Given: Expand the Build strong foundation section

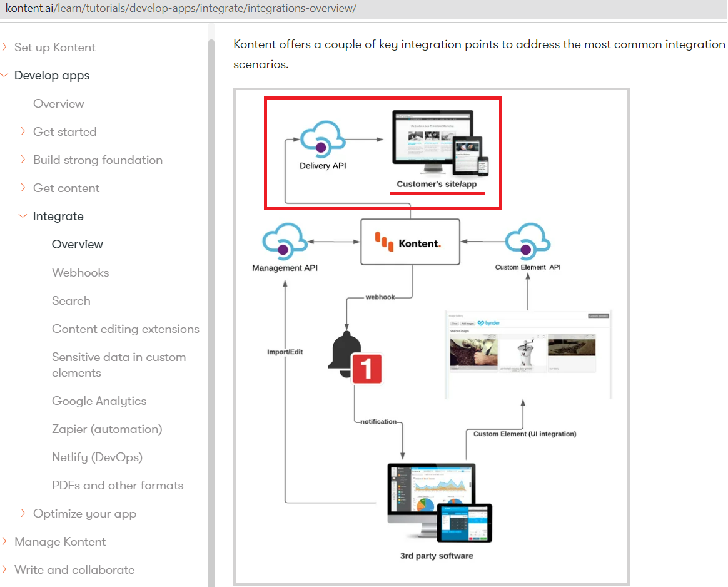Looking at the screenshot, I should click(x=97, y=160).
